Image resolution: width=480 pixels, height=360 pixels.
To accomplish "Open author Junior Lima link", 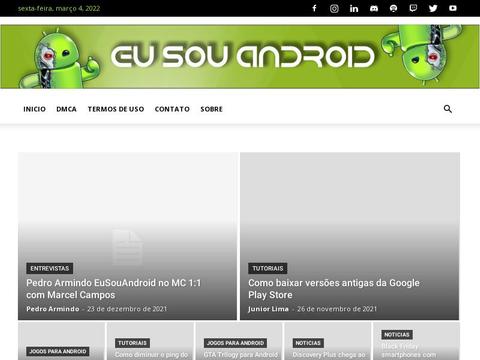I will pyautogui.click(x=268, y=309).
